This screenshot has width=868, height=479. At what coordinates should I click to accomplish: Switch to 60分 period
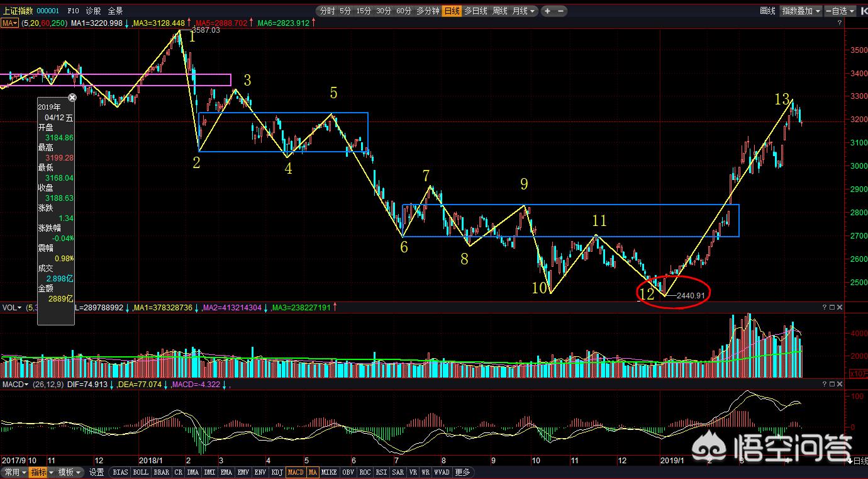404,11
